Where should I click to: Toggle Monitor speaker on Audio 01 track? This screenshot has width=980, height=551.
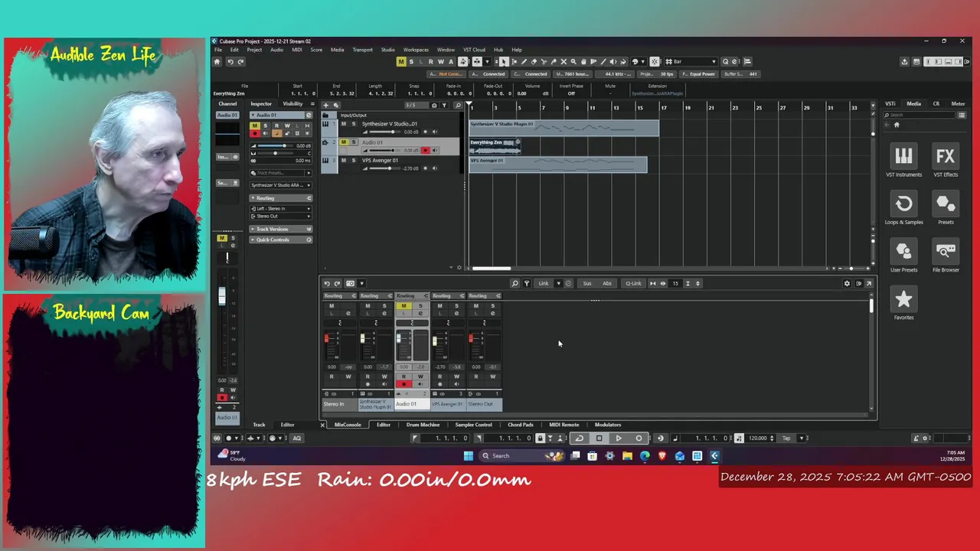point(435,151)
